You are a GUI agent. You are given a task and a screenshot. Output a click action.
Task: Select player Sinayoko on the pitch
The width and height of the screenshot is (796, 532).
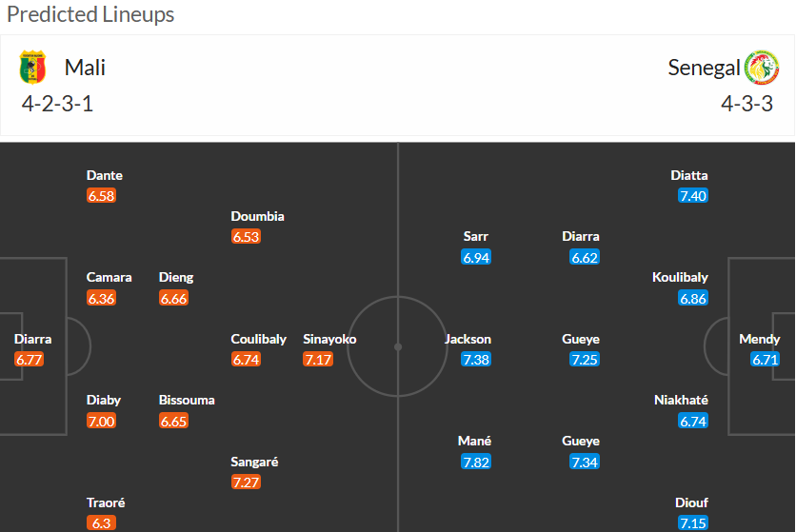329,339
